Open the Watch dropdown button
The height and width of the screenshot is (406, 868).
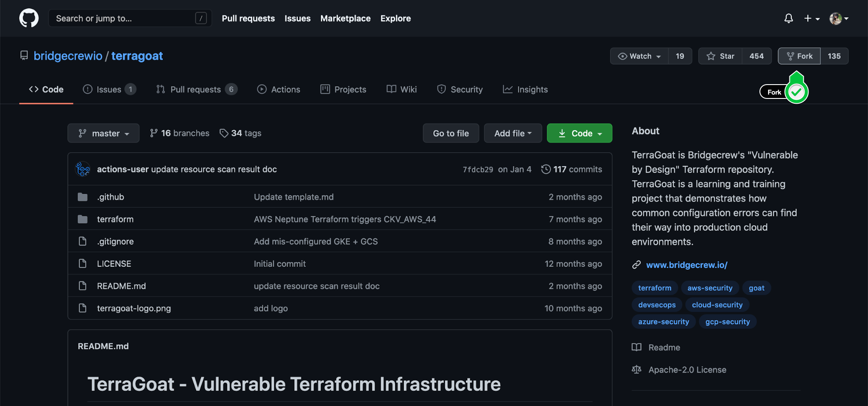(x=639, y=56)
